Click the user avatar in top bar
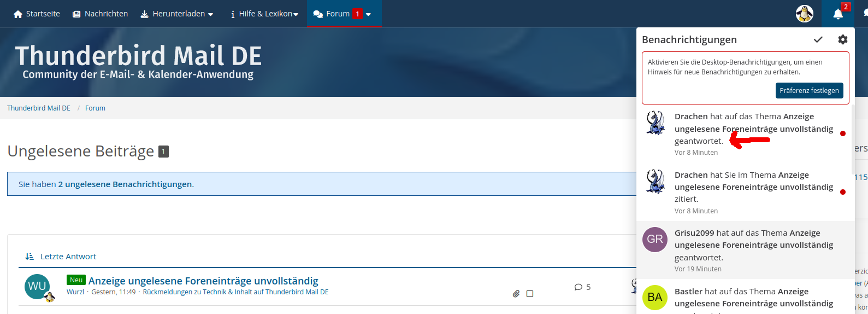 pos(804,14)
